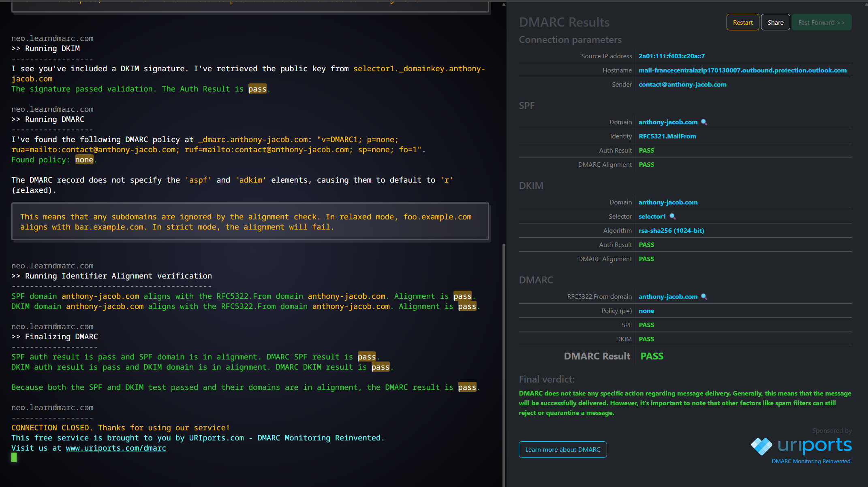Screen dimensions: 868x487
Task: Open Learn more about DMARC
Action: (x=562, y=449)
